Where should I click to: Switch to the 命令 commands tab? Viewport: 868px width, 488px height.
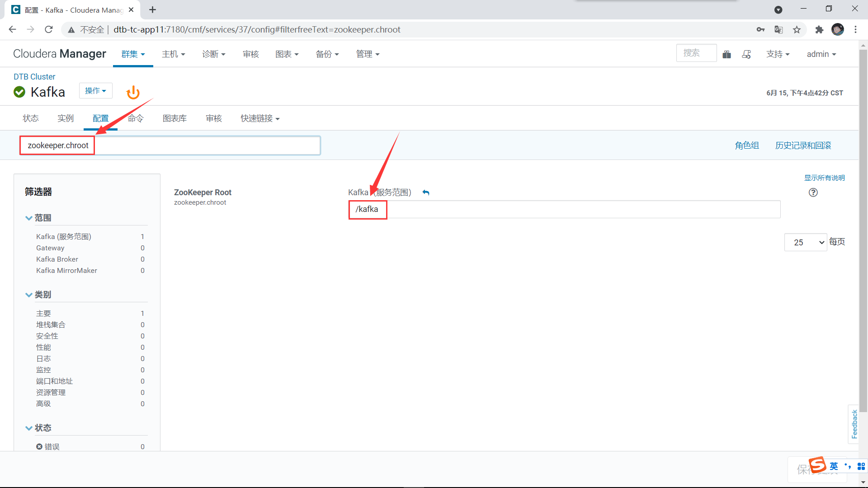136,118
